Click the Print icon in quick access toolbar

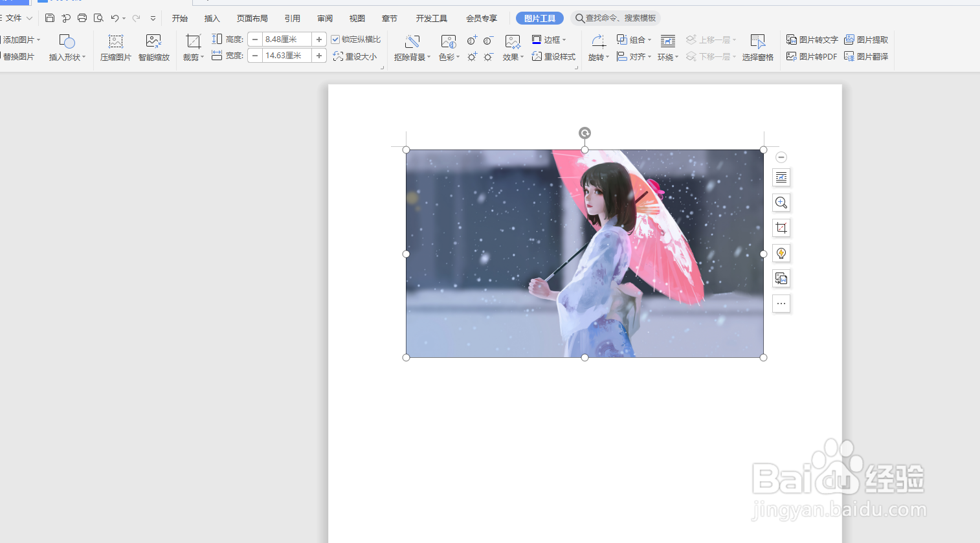coord(82,18)
